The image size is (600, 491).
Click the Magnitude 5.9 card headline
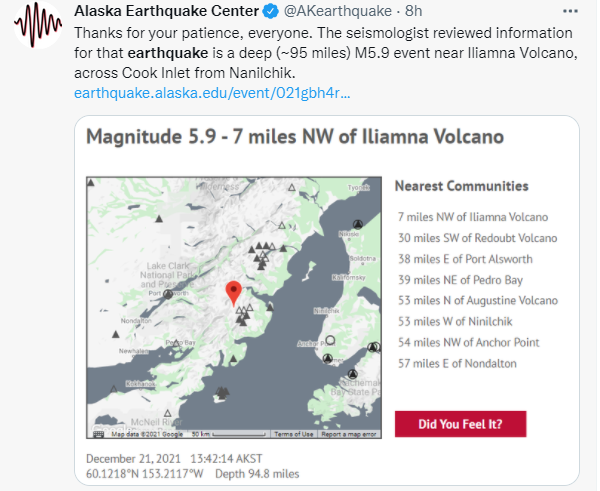pos(296,137)
